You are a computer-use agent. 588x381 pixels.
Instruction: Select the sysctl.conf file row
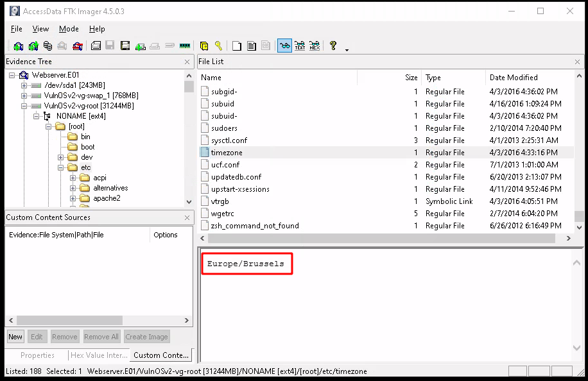[x=386, y=140]
